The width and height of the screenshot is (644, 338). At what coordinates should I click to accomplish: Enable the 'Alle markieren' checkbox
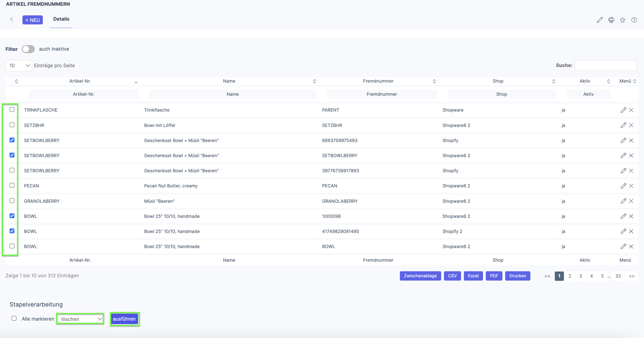(x=14, y=318)
